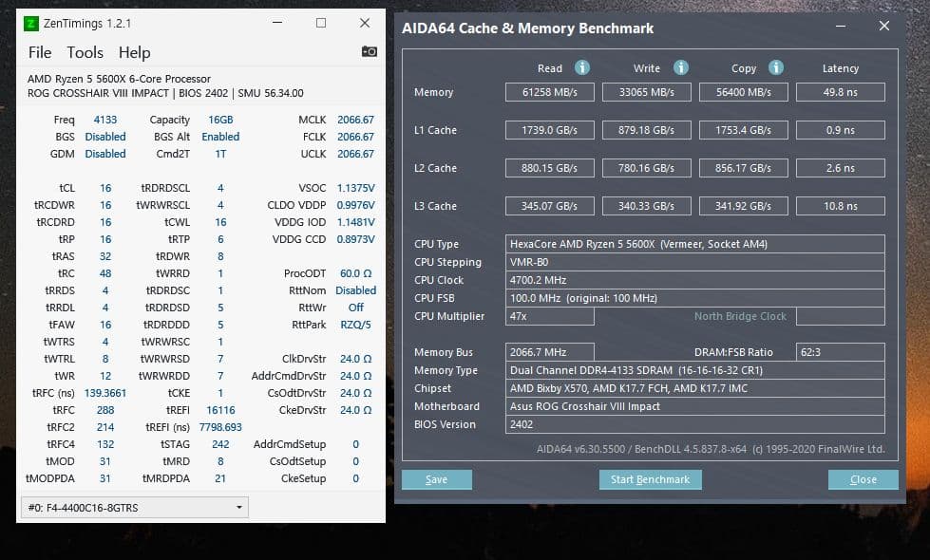Open the File menu in ZenTimings
The height and width of the screenshot is (560, 930).
pos(40,53)
